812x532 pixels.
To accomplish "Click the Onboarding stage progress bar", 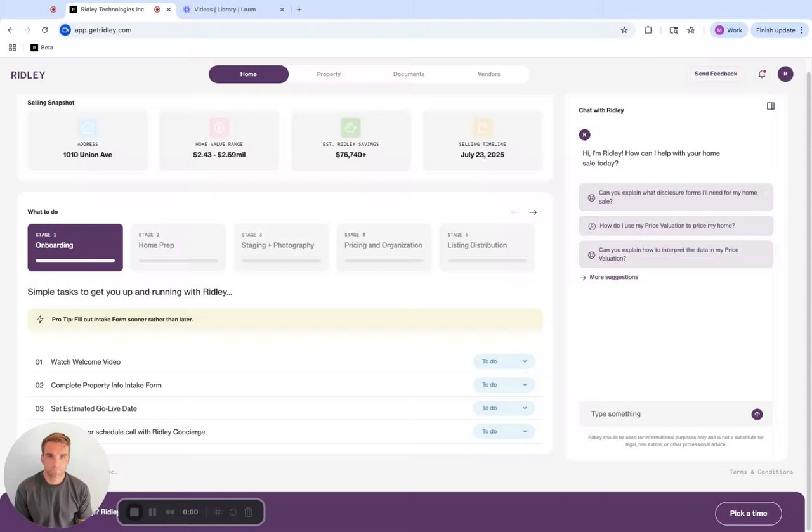I will pos(75,261).
